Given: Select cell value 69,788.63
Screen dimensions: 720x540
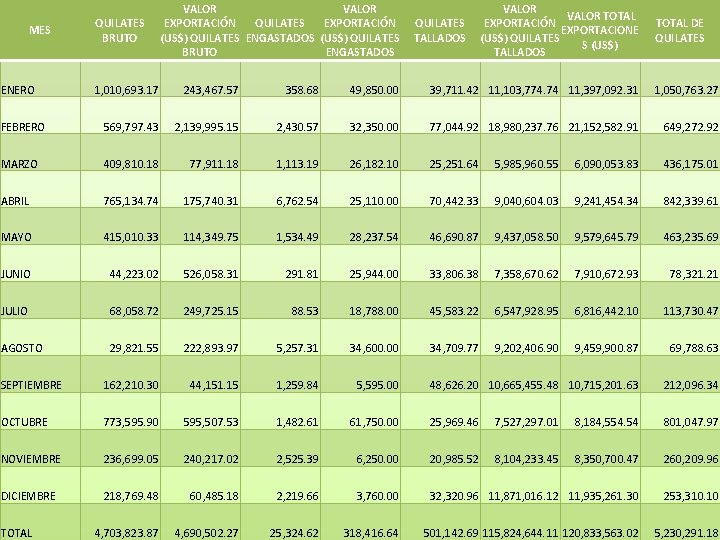Looking at the screenshot, I should tap(694, 348).
